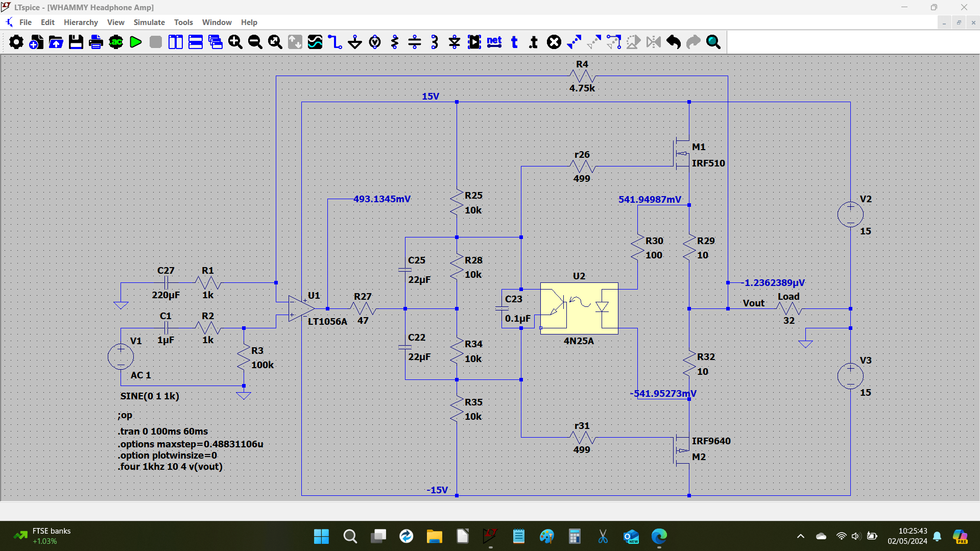Open Windows Start menu
This screenshot has height=551, width=980.
click(x=321, y=536)
